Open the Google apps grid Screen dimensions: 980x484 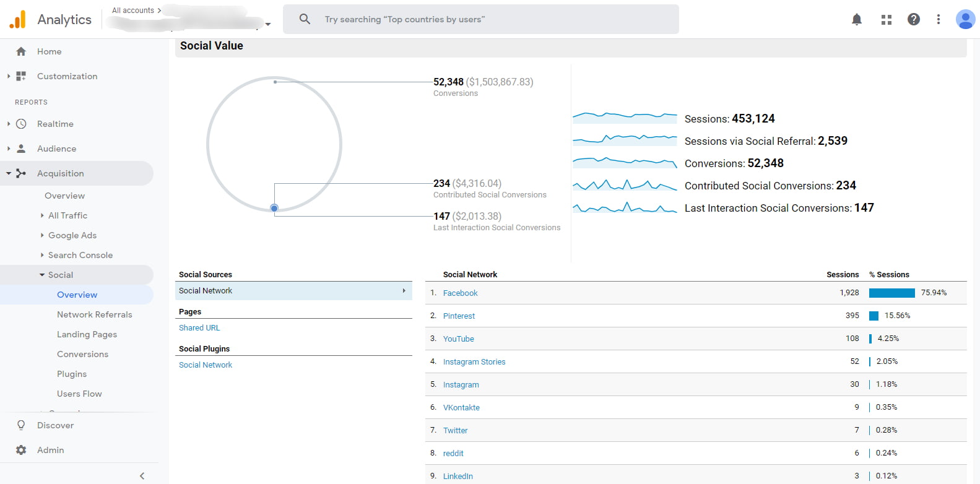tap(887, 20)
